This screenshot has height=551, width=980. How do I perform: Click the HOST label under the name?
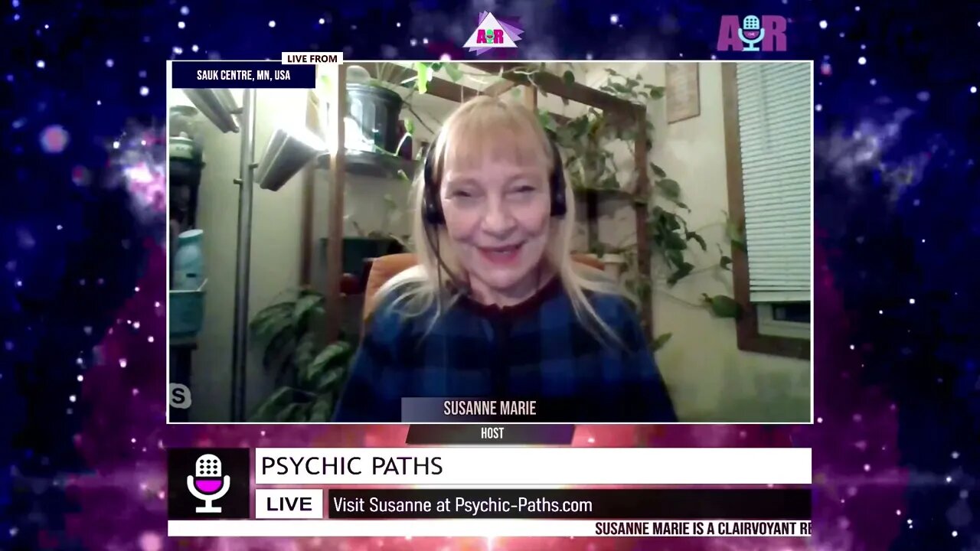pyautogui.click(x=492, y=434)
